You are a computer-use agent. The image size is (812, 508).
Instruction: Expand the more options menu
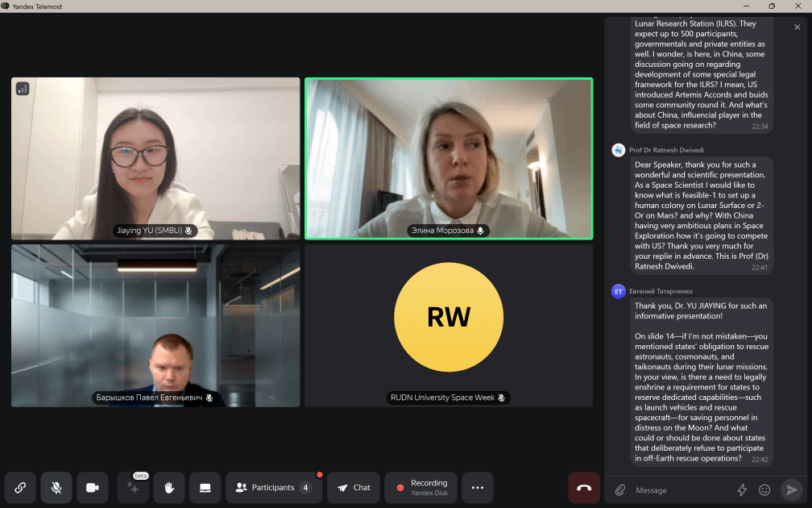[477, 488]
